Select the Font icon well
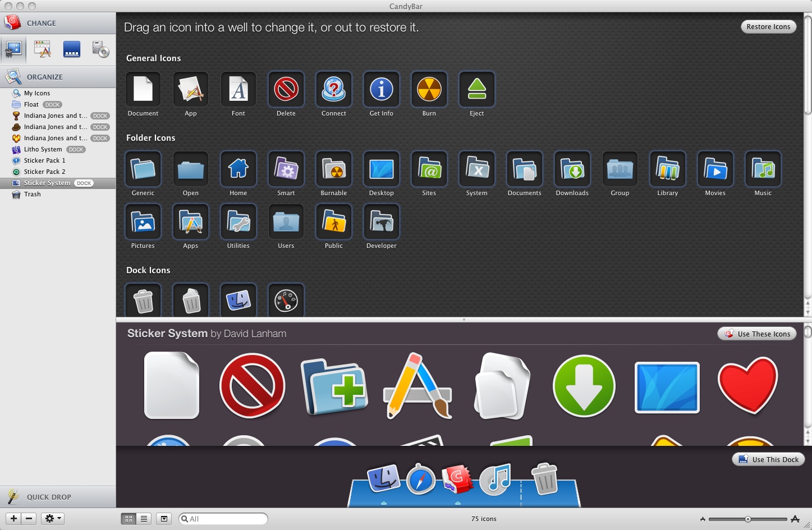812x530 pixels. [x=238, y=89]
